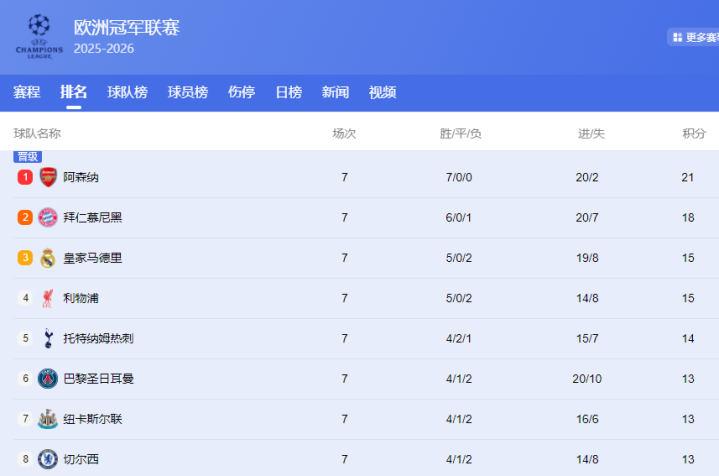The height and width of the screenshot is (476, 719).
Task: Click the Newcastle United crest icon
Action: (x=48, y=419)
